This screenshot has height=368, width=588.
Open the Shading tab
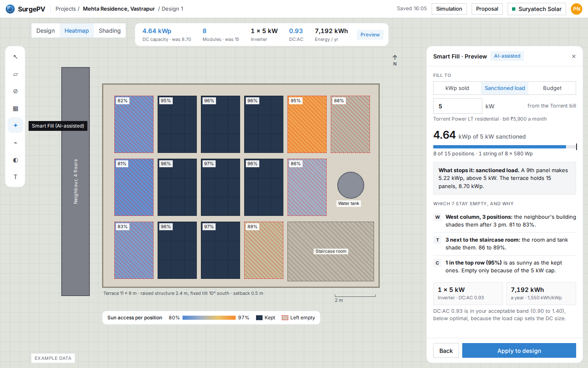tap(110, 31)
